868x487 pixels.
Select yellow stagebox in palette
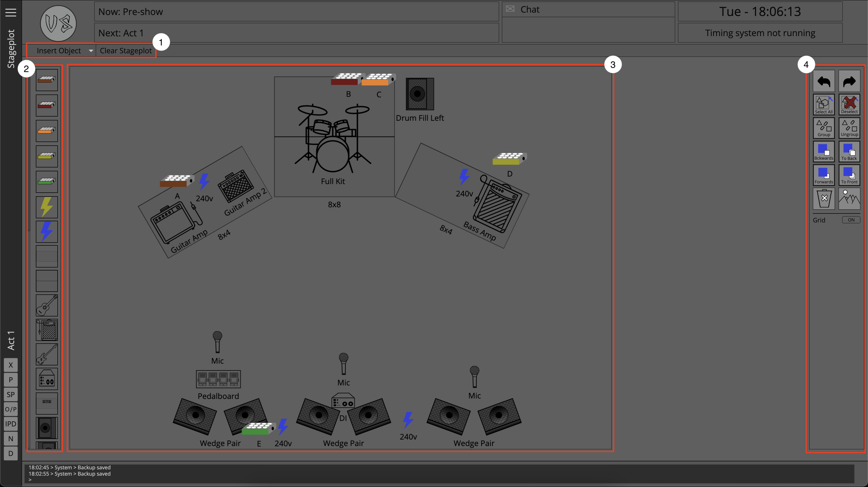[x=47, y=156]
